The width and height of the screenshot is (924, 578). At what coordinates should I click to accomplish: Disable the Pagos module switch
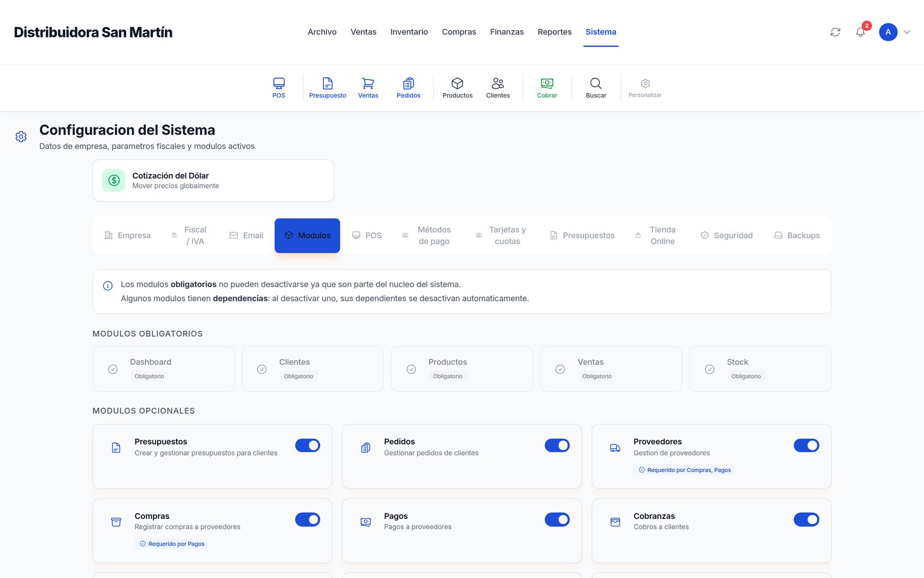(x=557, y=519)
